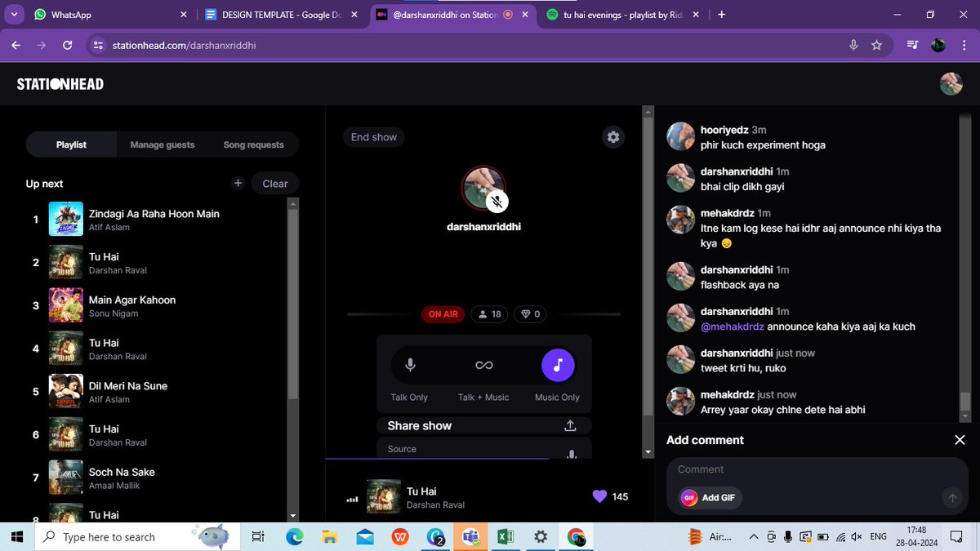Open hooriyedz commenter avatar
The width and height of the screenshot is (980, 551).
pyautogui.click(x=681, y=136)
